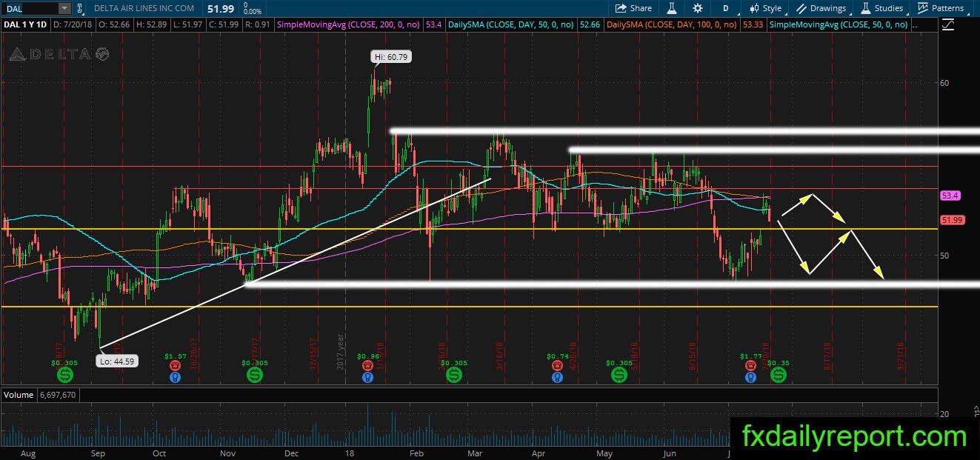Click the DAL symbol input field

point(30,8)
